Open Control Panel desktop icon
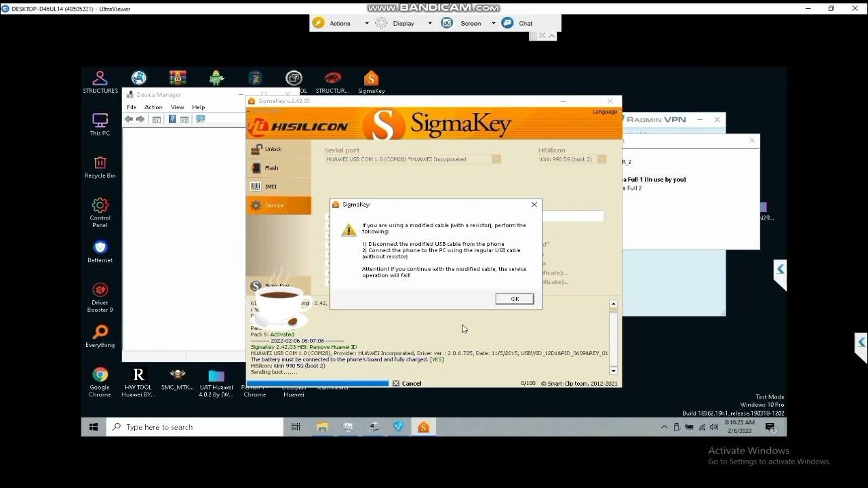 pyautogui.click(x=100, y=212)
